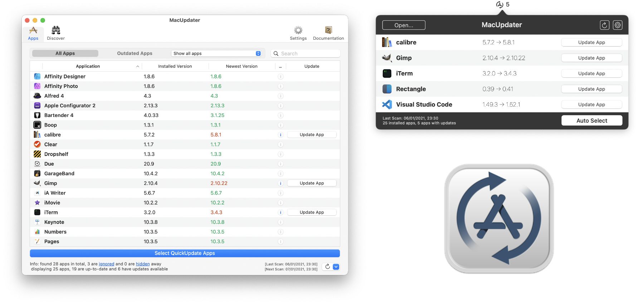This screenshot has height=304, width=644.
Task: Click rescan icon at bottom of window
Action: (327, 267)
